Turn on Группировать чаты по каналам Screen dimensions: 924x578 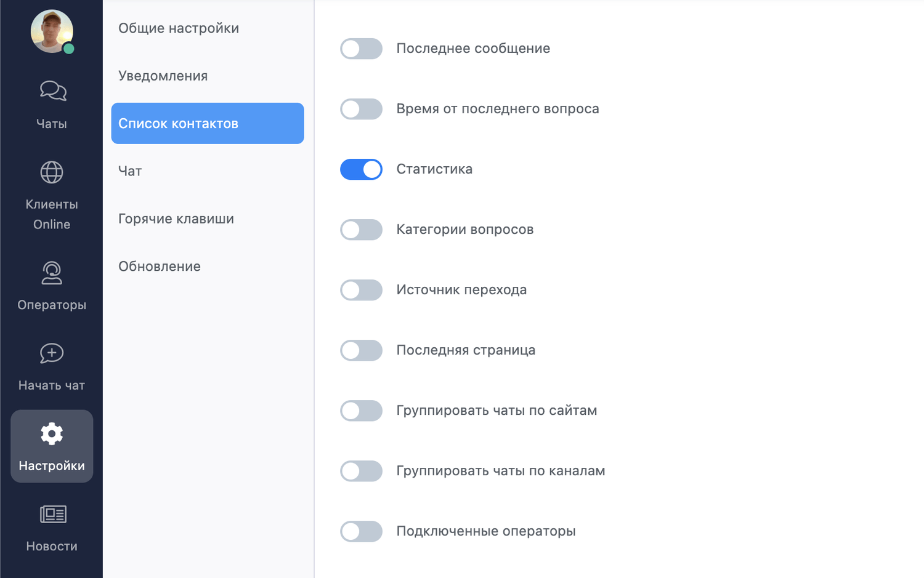[361, 471]
